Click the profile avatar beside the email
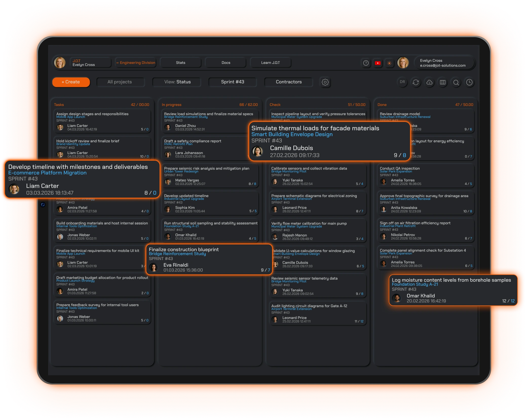 pyautogui.click(x=403, y=63)
